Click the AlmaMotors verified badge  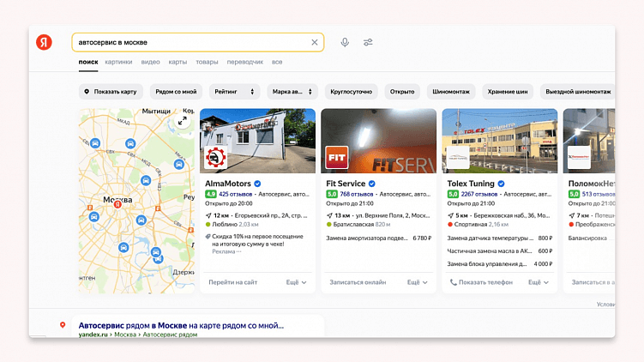(257, 184)
